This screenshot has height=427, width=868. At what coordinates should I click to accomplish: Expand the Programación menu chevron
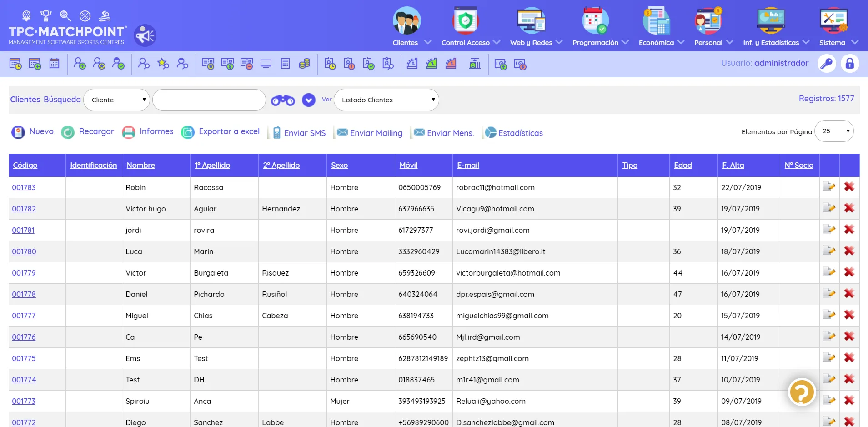point(625,42)
